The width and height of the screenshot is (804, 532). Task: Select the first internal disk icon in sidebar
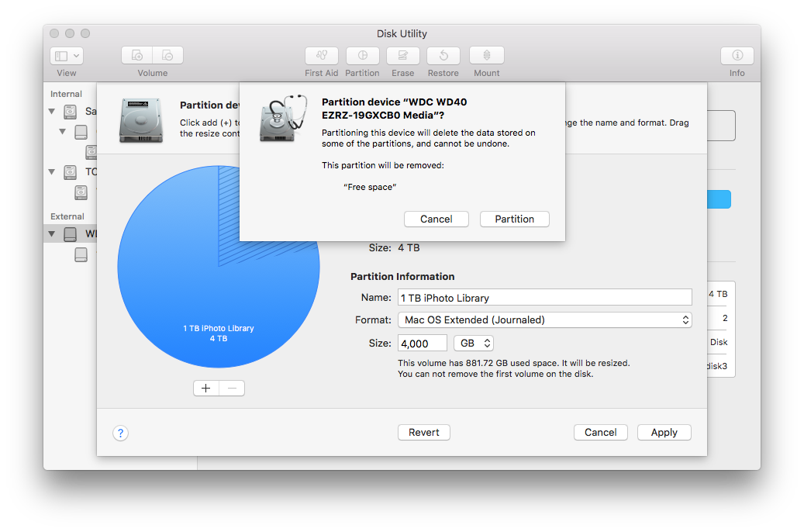pos(71,112)
